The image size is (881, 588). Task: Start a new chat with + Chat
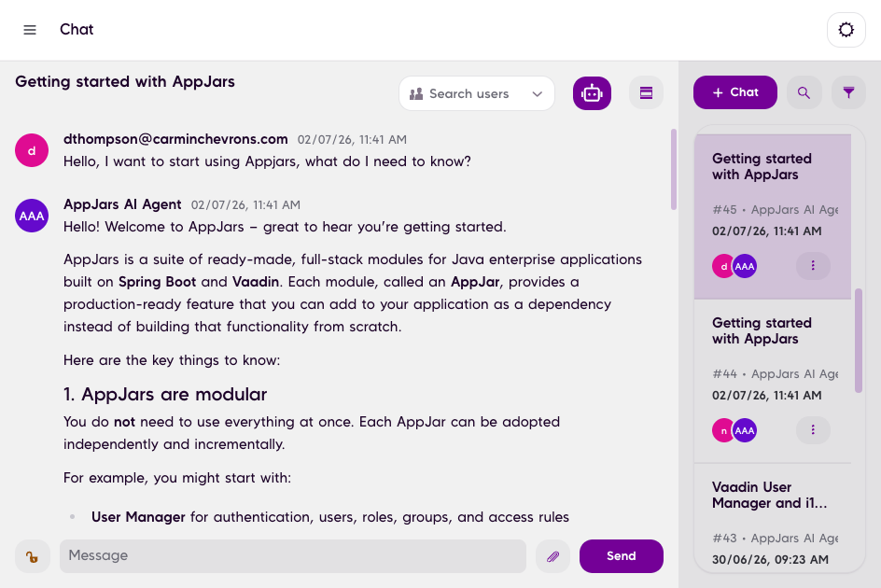[734, 92]
